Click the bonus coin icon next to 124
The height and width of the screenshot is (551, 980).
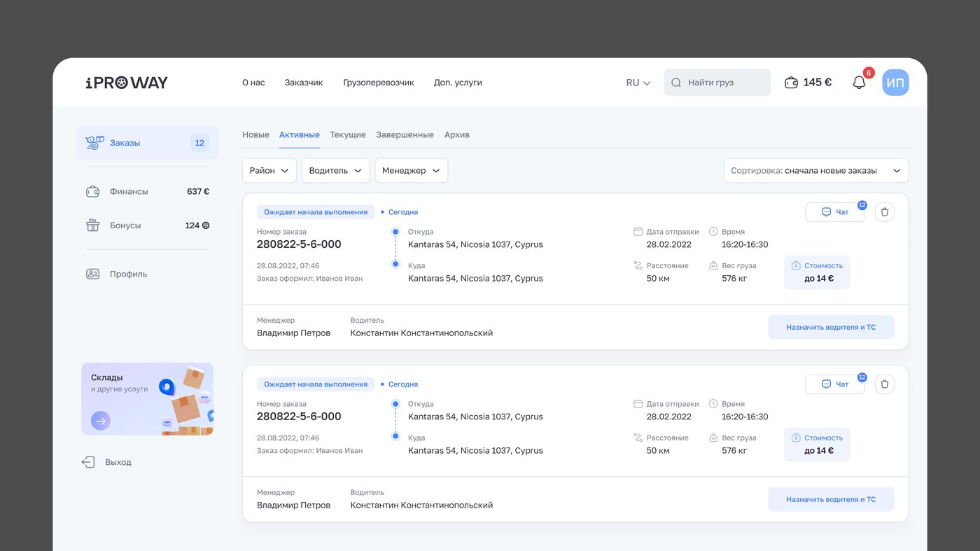(x=206, y=225)
